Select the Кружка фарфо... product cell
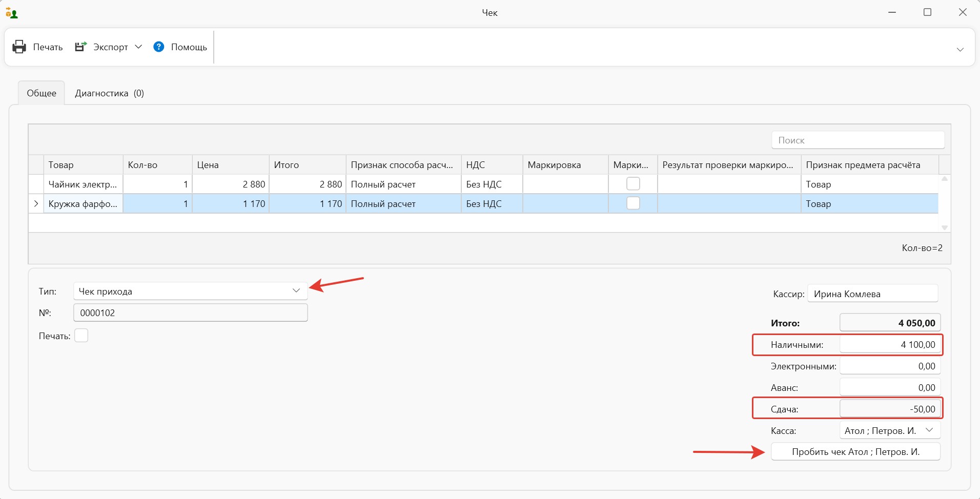 click(83, 203)
